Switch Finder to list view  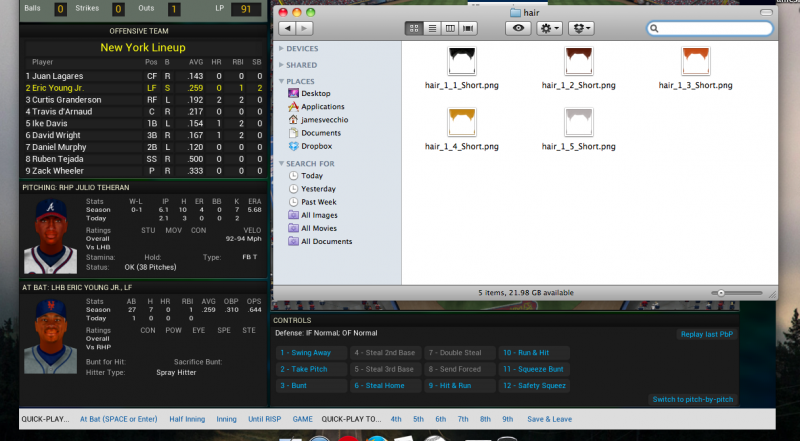433,29
